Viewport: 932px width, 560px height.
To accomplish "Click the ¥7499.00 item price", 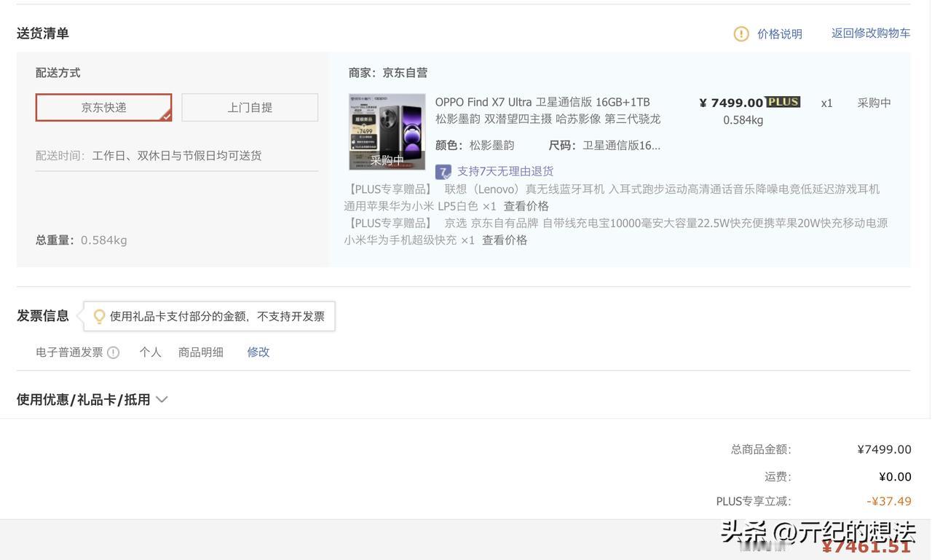I will click(x=731, y=103).
